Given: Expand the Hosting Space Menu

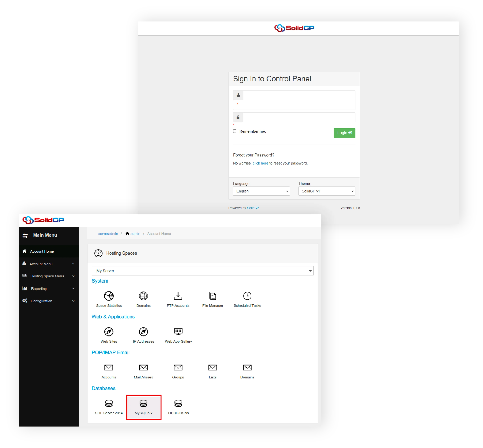Looking at the screenshot, I should point(47,276).
